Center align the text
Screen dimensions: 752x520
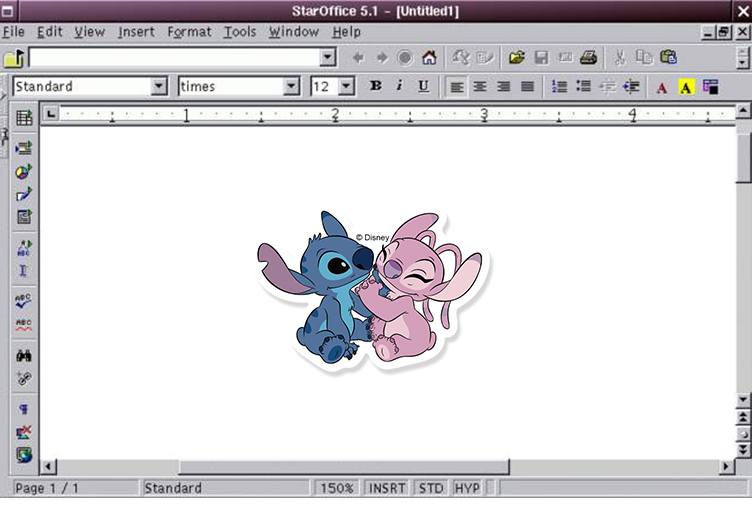(480, 87)
